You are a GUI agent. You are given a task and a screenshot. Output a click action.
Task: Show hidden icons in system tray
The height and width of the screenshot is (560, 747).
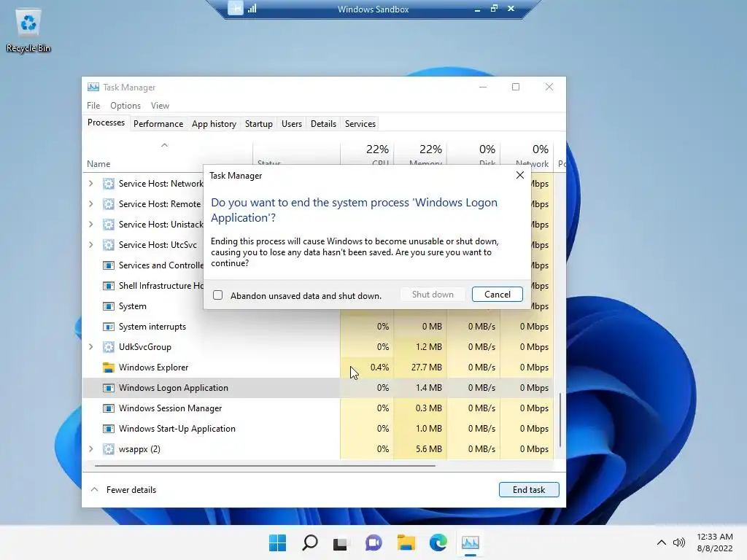[x=661, y=542]
